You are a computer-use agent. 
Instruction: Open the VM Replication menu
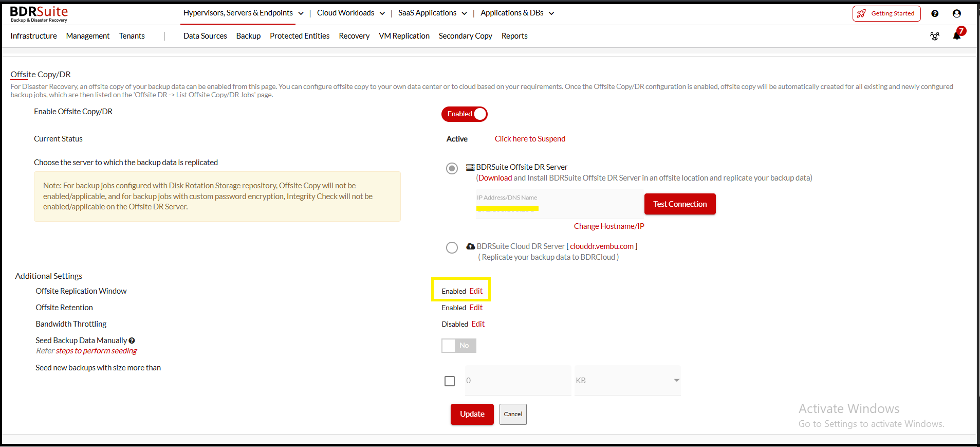(x=404, y=36)
